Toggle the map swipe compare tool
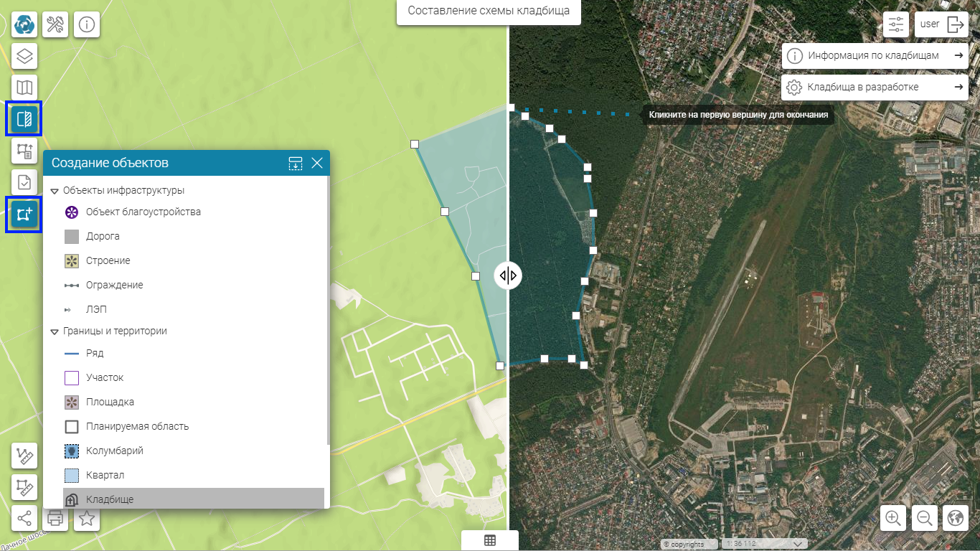 pos(24,118)
